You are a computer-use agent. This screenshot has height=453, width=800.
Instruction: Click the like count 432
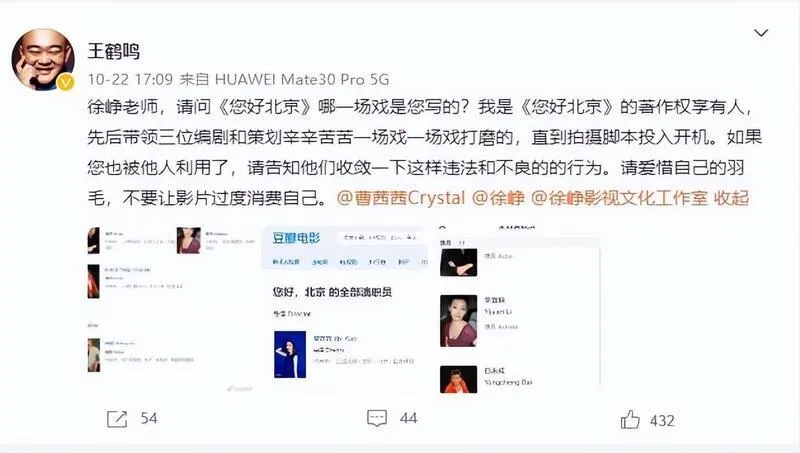[662, 421]
